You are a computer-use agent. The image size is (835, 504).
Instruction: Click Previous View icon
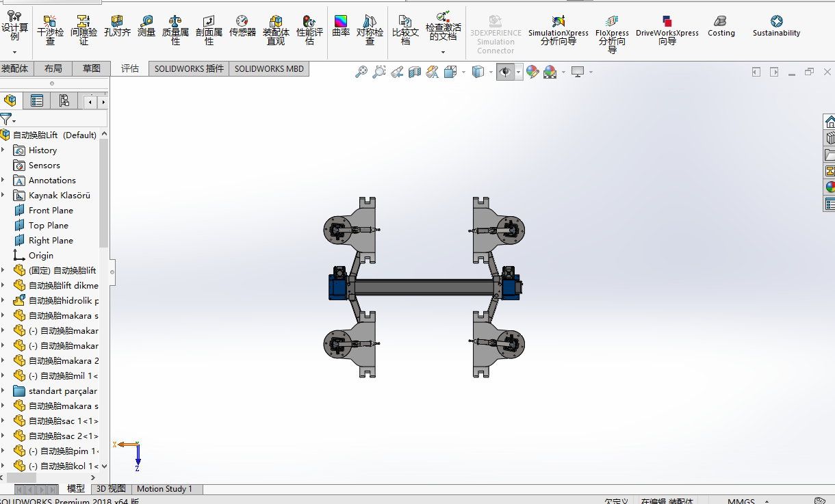point(397,72)
